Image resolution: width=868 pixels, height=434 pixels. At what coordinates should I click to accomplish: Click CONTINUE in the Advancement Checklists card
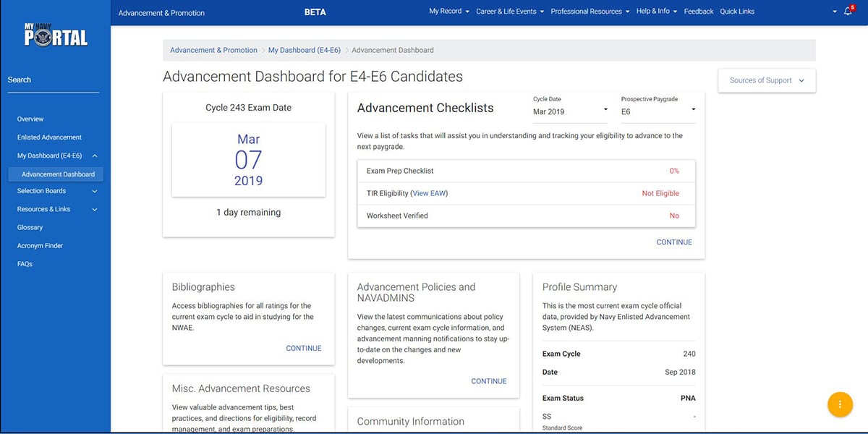tap(673, 242)
